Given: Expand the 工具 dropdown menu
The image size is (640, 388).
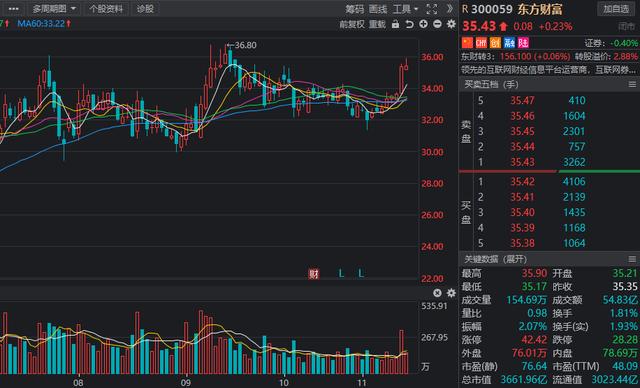Looking at the screenshot, I should [x=405, y=9].
